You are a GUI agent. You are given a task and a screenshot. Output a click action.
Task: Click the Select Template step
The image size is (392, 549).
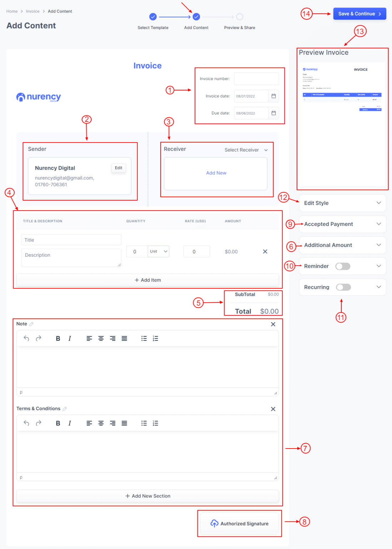pos(153,17)
